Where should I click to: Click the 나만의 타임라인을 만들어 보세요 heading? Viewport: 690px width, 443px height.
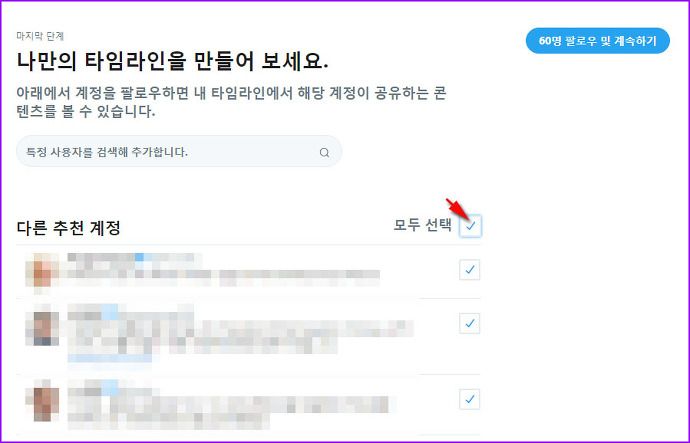coord(172,61)
